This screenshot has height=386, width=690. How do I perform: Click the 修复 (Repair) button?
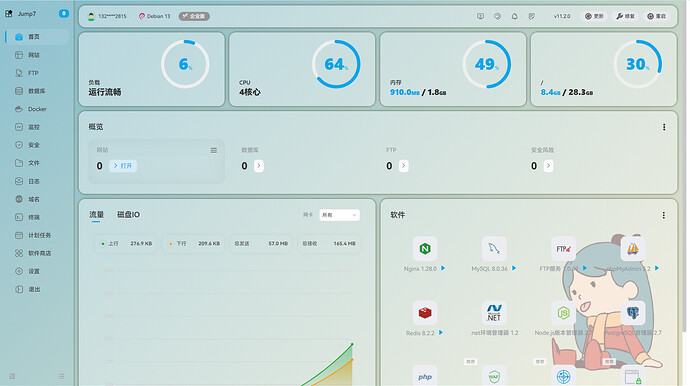click(x=625, y=16)
